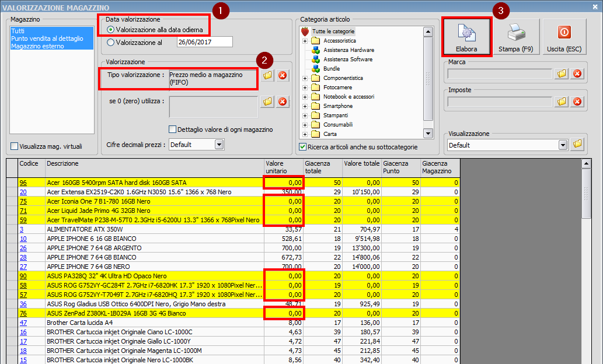Viewport: 603px width, 364px height.
Task: Expand the Accessoristica category
Action: coord(305,41)
